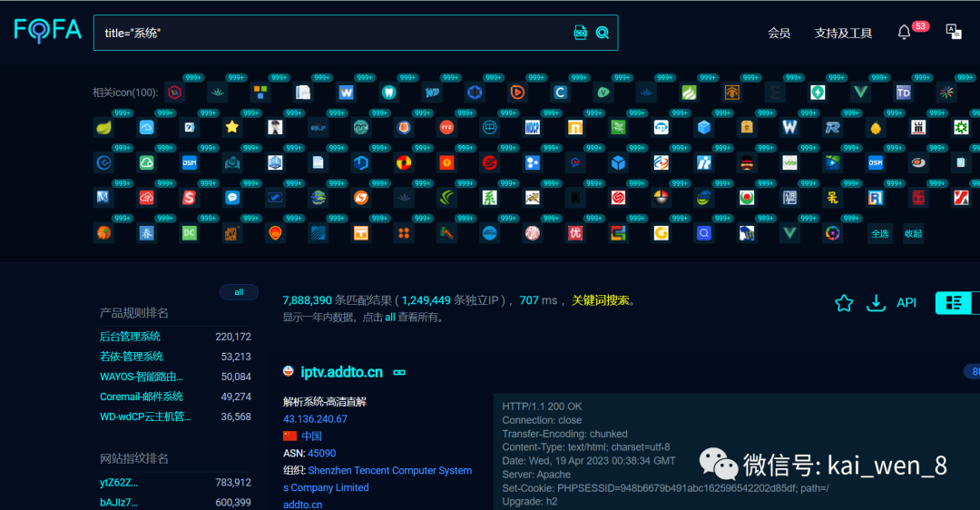Pick the green 系 character icon
This screenshot has width=980, height=510.
tap(489, 198)
